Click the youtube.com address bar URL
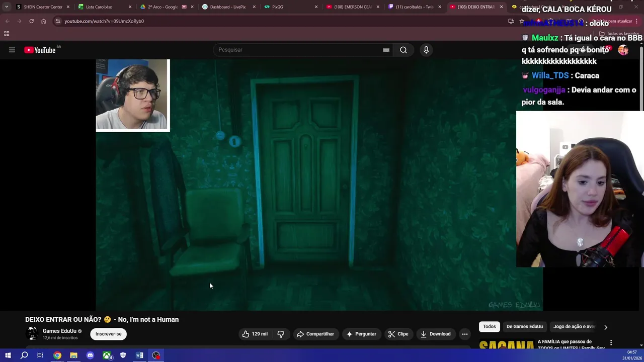Image resolution: width=644 pixels, height=362 pixels. pos(104,21)
